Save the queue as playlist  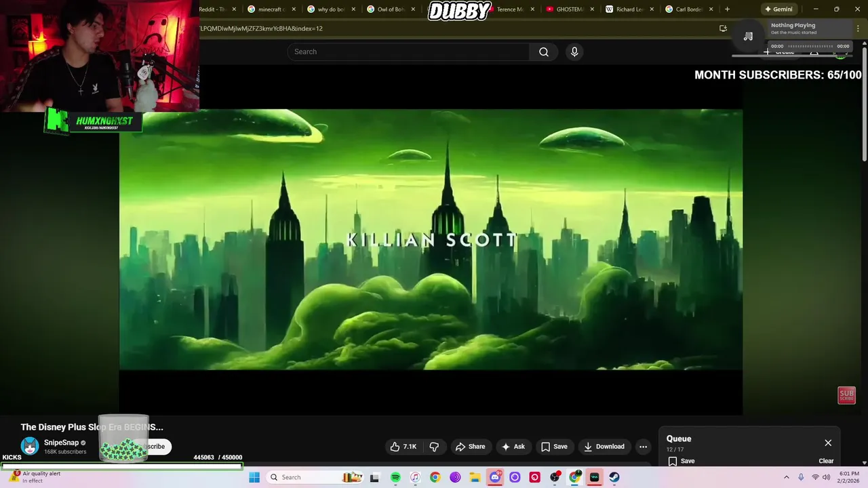pos(681,461)
